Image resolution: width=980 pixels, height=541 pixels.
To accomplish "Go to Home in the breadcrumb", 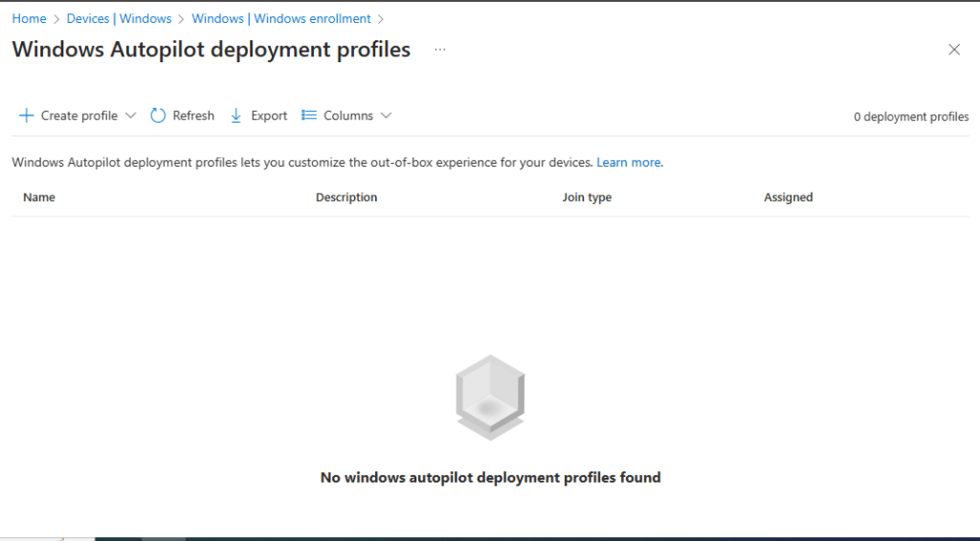I will (x=29, y=18).
